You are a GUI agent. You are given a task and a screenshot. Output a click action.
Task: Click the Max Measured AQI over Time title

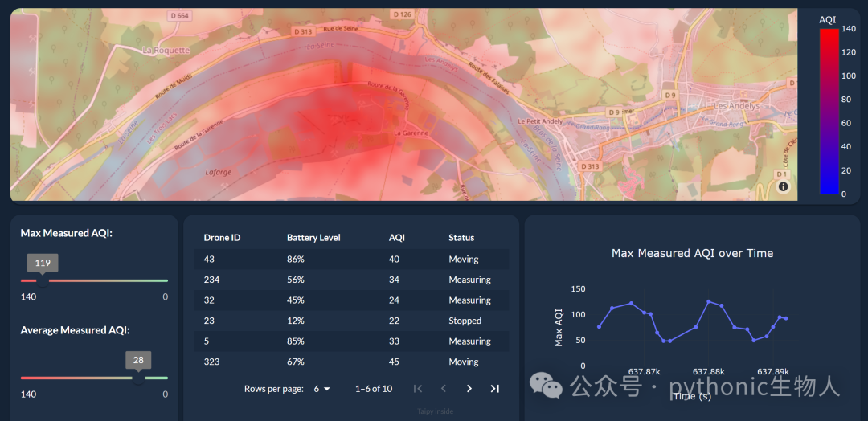(x=693, y=253)
